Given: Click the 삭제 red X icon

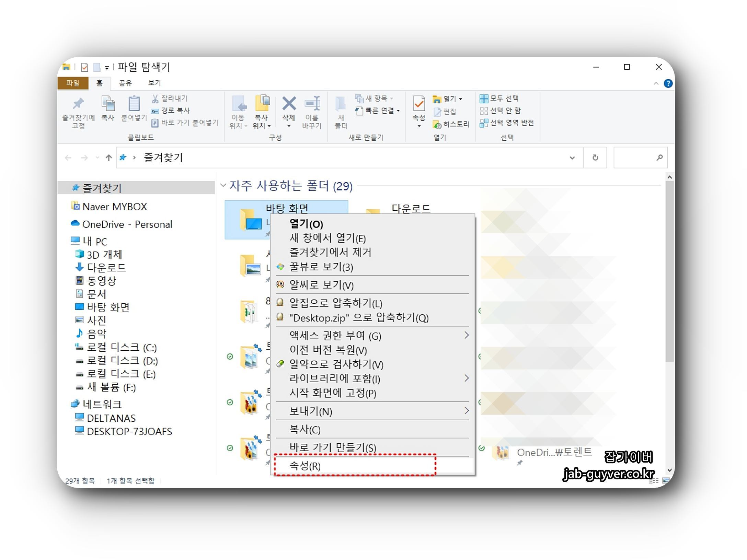Looking at the screenshot, I should point(289,104).
